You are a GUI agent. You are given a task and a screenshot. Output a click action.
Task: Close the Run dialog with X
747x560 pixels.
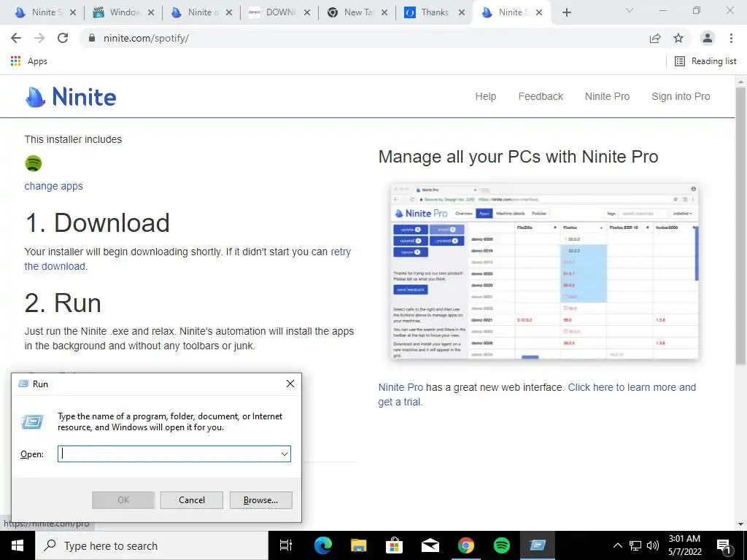coord(290,384)
